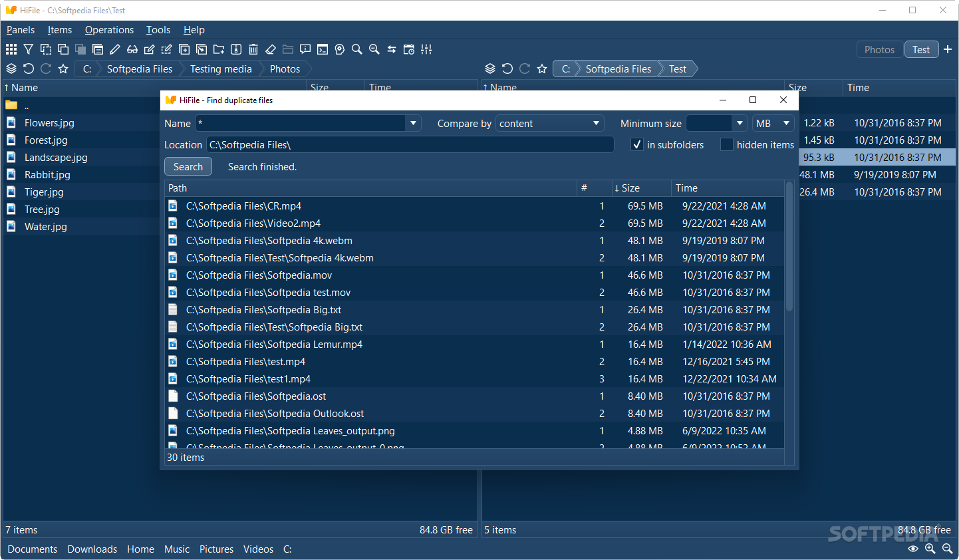Click the swap panels arrows icon
Viewport: 959px width, 560px height.
click(x=392, y=49)
